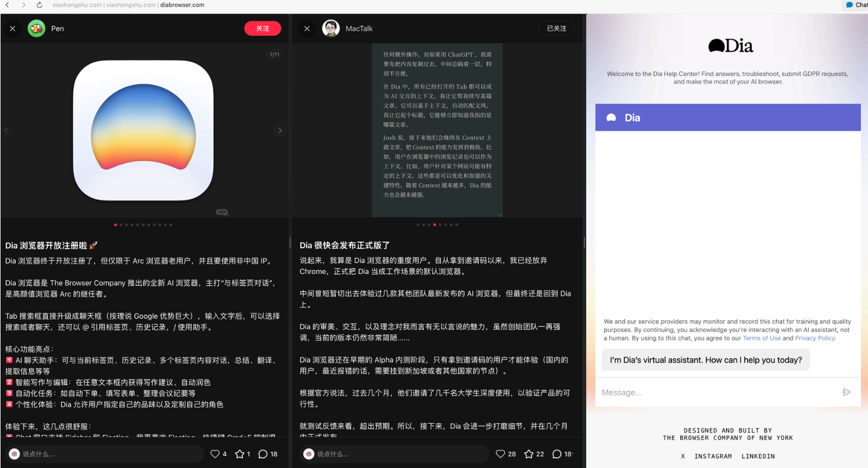Viewport: 868px width, 468px height.
Task: Toggle the 已关注 following button for MacTalk
Action: (557, 28)
